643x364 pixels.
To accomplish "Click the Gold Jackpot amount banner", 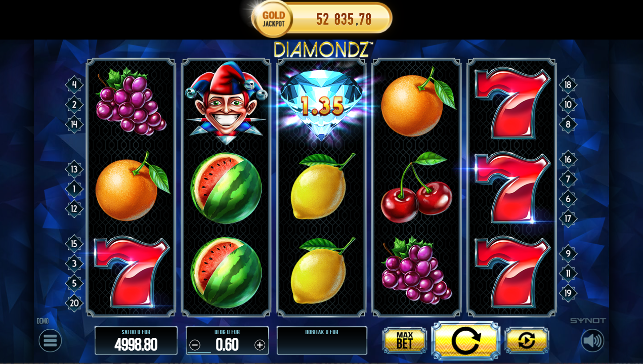I will [322, 19].
